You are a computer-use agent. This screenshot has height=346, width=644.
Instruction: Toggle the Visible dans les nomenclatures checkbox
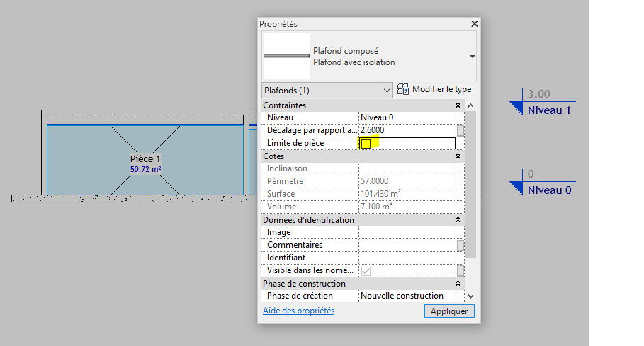point(366,271)
